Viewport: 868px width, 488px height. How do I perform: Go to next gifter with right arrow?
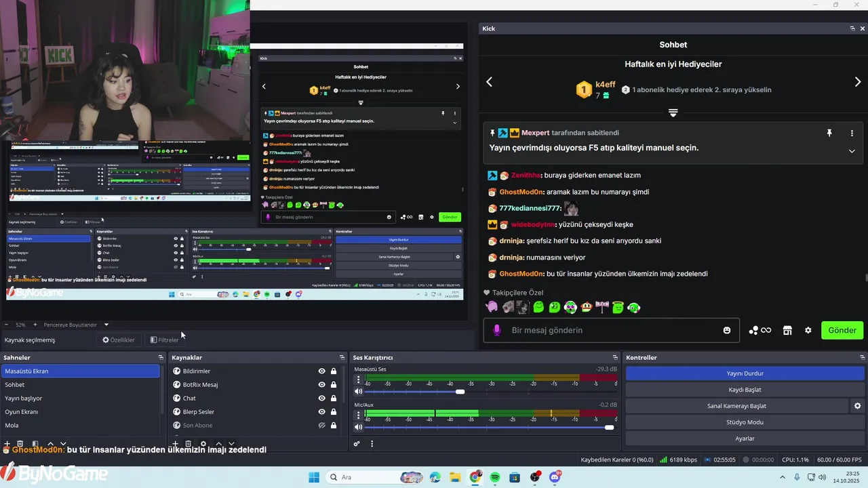click(x=857, y=82)
